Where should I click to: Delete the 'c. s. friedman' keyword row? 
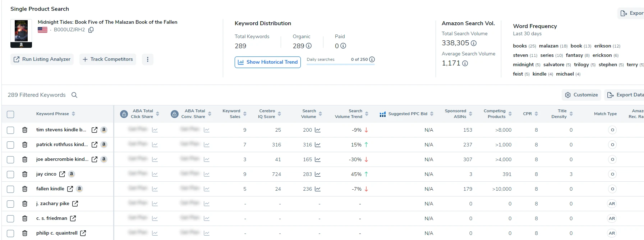coord(25,218)
